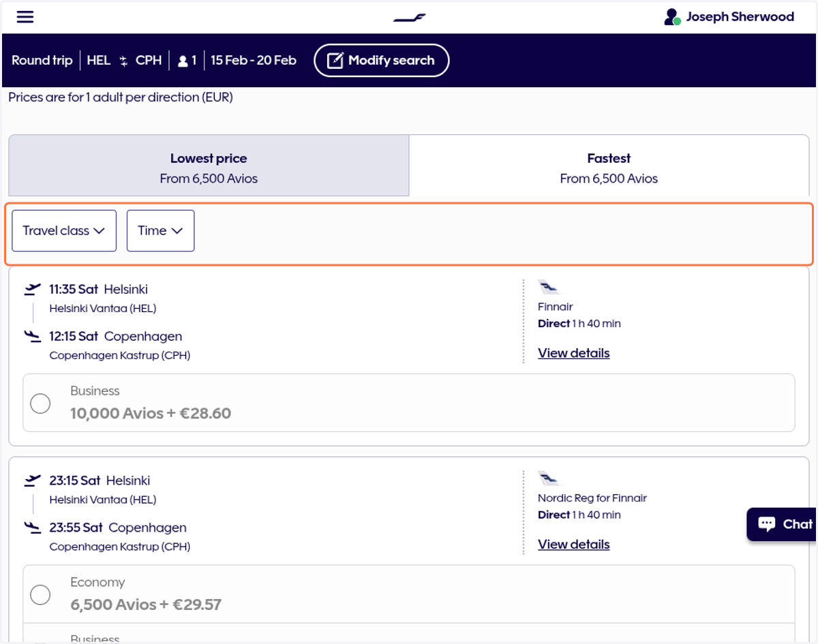The height and width of the screenshot is (644, 818).
Task: Click Helsinki Vantaa (HEL) on 11:35 flight
Action: pyautogui.click(x=103, y=309)
